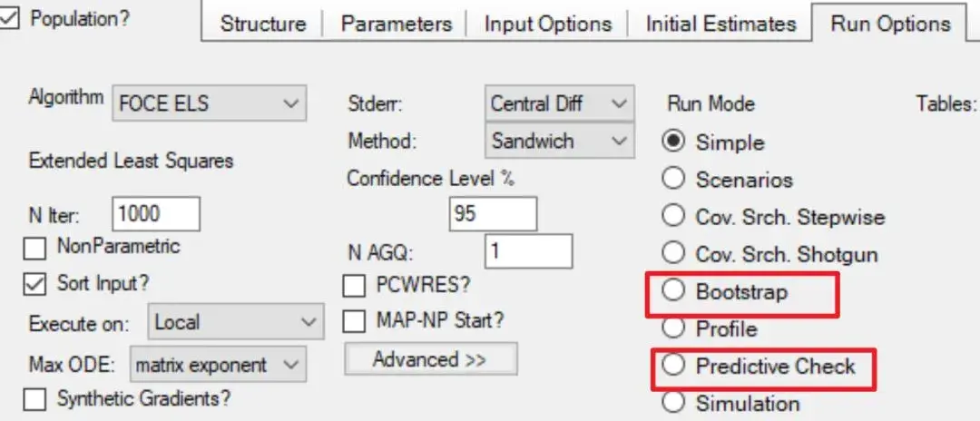Open the Parameters tab
Screen dimensions: 980x421
click(396, 24)
